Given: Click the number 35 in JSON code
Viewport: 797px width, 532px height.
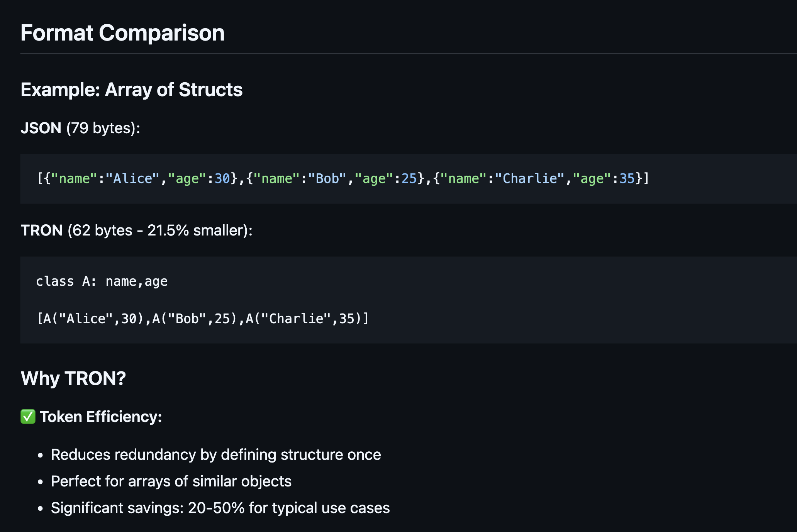Looking at the screenshot, I should click(x=627, y=178).
